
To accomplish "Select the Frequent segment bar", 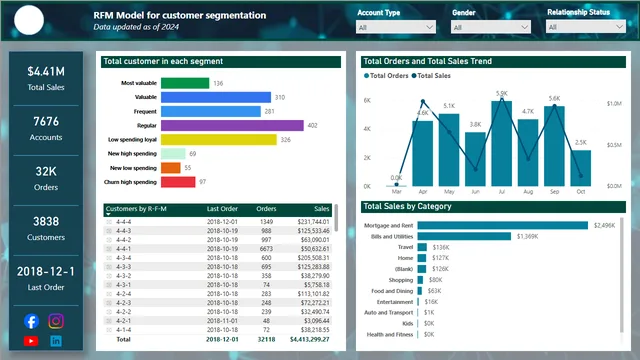I will coord(211,111).
